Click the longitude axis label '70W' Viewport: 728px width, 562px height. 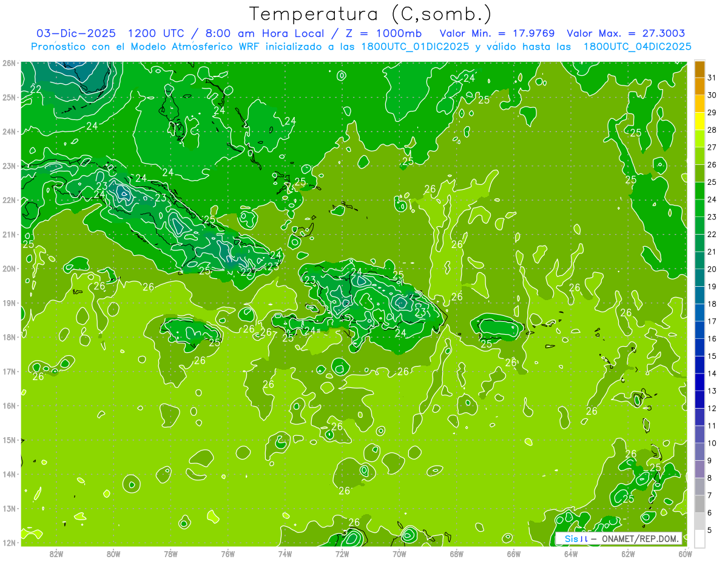click(x=399, y=554)
